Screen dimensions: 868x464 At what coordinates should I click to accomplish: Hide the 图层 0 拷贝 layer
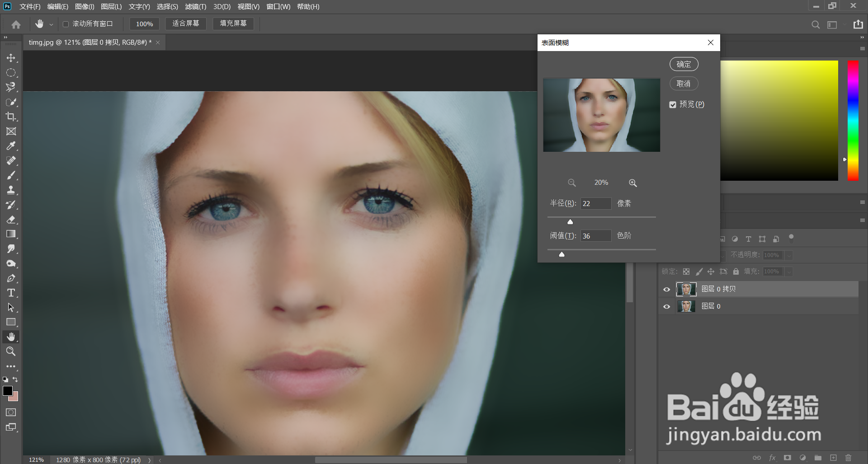(666, 289)
